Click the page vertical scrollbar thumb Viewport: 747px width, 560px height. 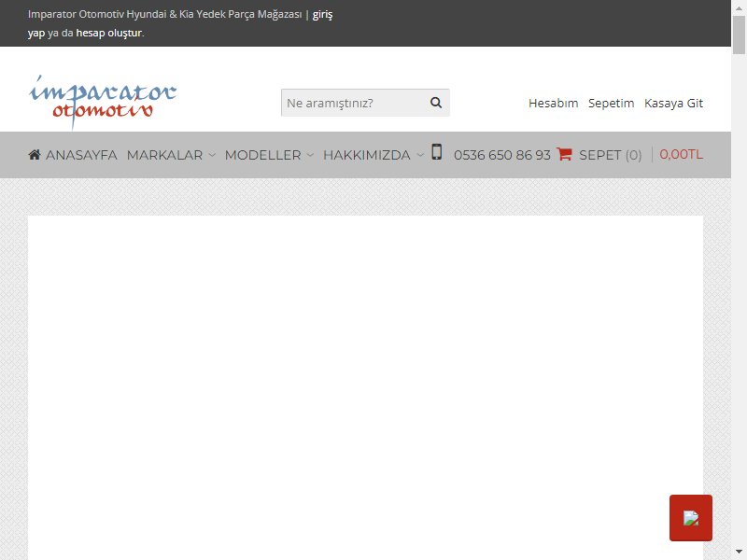point(739,35)
